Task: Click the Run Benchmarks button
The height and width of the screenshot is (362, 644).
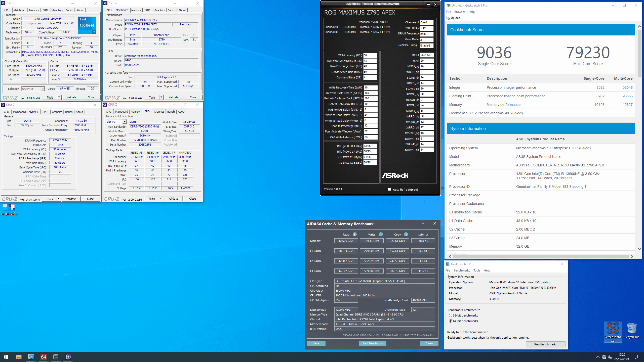Action: (545, 344)
